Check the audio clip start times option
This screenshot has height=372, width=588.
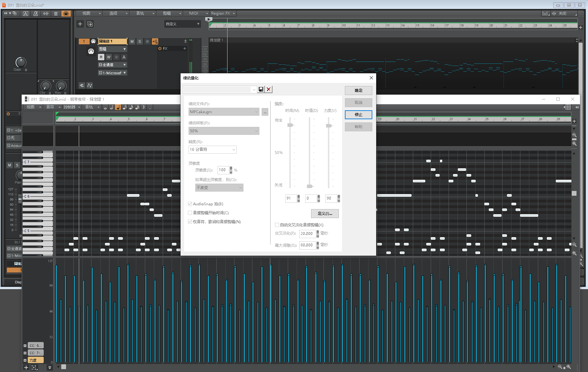(x=190, y=213)
